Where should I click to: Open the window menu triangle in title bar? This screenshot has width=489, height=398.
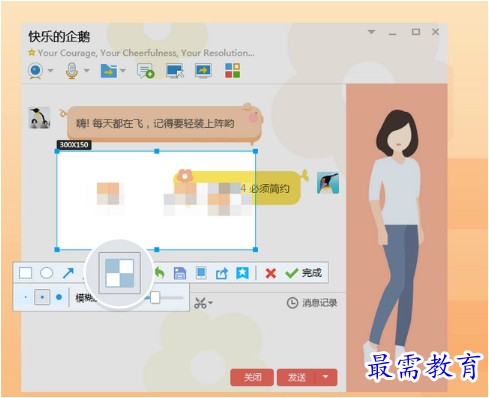(x=371, y=32)
